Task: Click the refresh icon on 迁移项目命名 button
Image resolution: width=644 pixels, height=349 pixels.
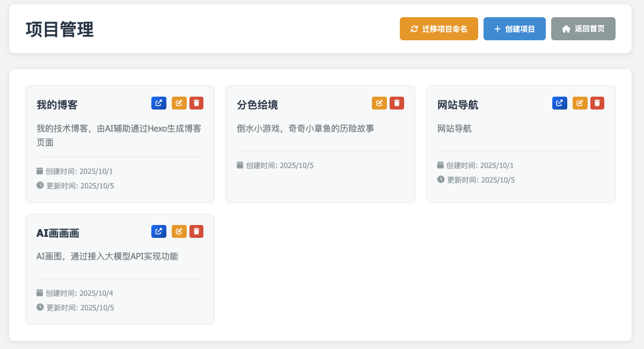Action: pos(413,28)
